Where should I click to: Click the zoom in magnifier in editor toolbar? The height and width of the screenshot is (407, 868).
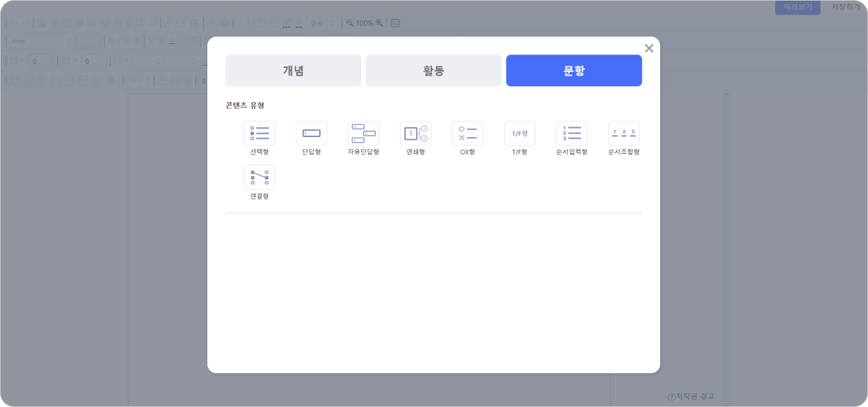(379, 23)
